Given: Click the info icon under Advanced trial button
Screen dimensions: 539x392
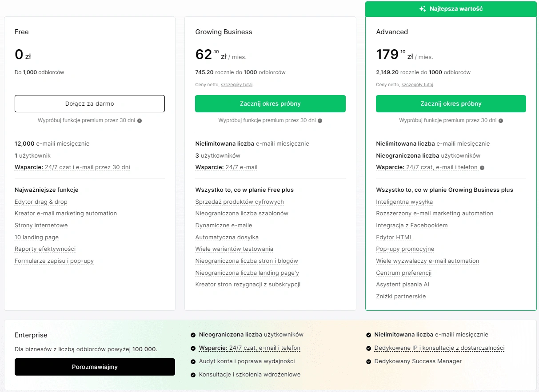Looking at the screenshot, I should click(x=501, y=120).
